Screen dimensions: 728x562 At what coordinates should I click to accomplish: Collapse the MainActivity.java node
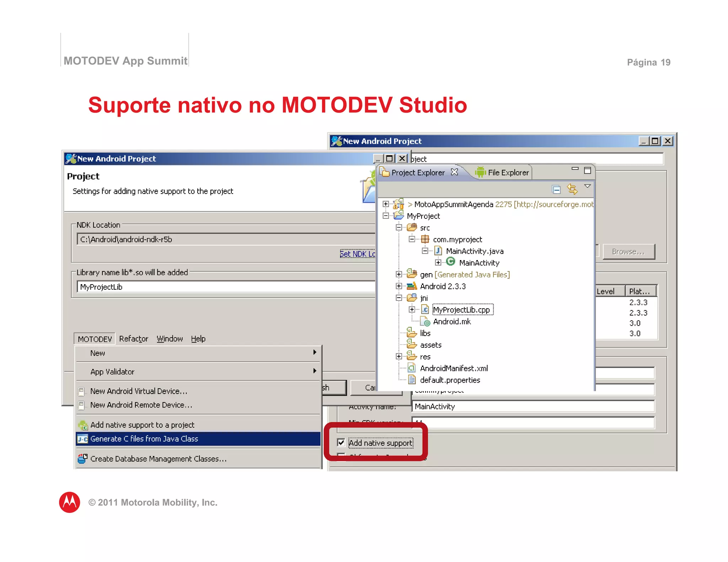click(x=425, y=251)
